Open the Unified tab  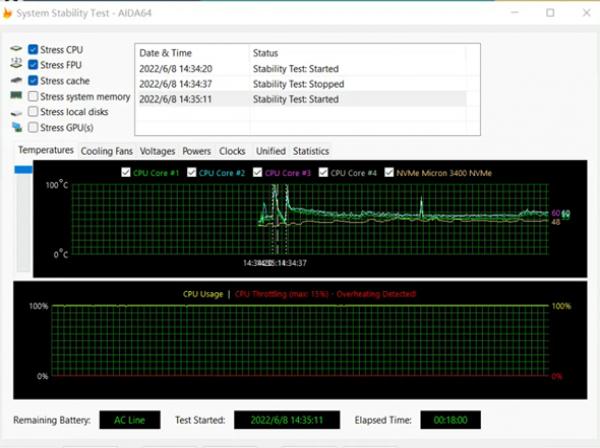coord(271,151)
